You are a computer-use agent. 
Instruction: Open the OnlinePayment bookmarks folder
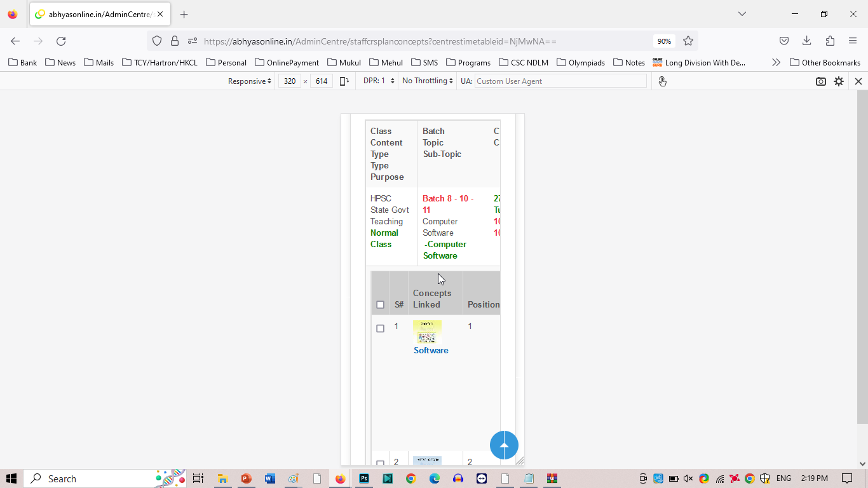tap(287, 62)
